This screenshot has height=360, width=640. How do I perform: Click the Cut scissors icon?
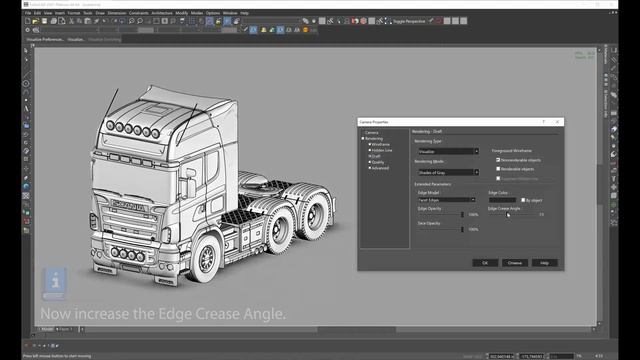pos(71,21)
